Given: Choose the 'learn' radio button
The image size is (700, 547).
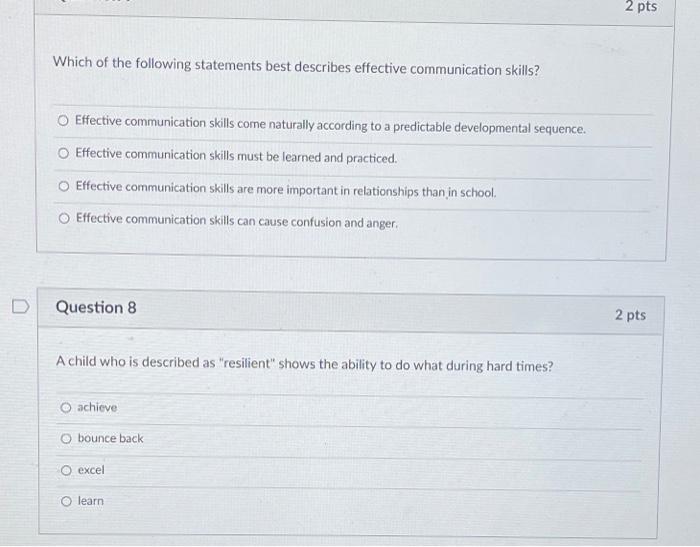Looking at the screenshot, I should tap(66, 501).
